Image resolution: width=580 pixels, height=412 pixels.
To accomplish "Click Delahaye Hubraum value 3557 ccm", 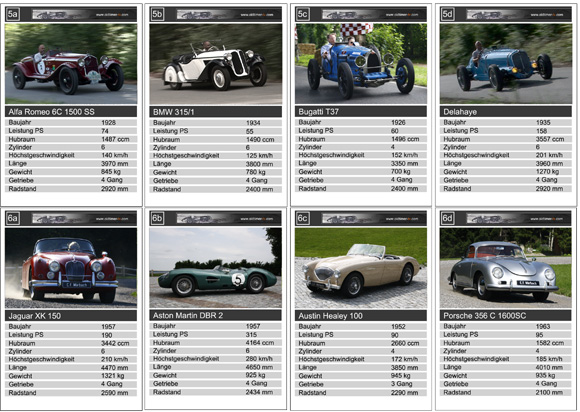I will coord(550,139).
